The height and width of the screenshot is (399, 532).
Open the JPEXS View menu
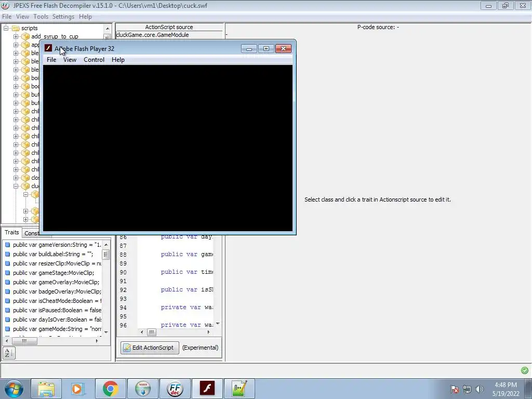click(x=22, y=16)
